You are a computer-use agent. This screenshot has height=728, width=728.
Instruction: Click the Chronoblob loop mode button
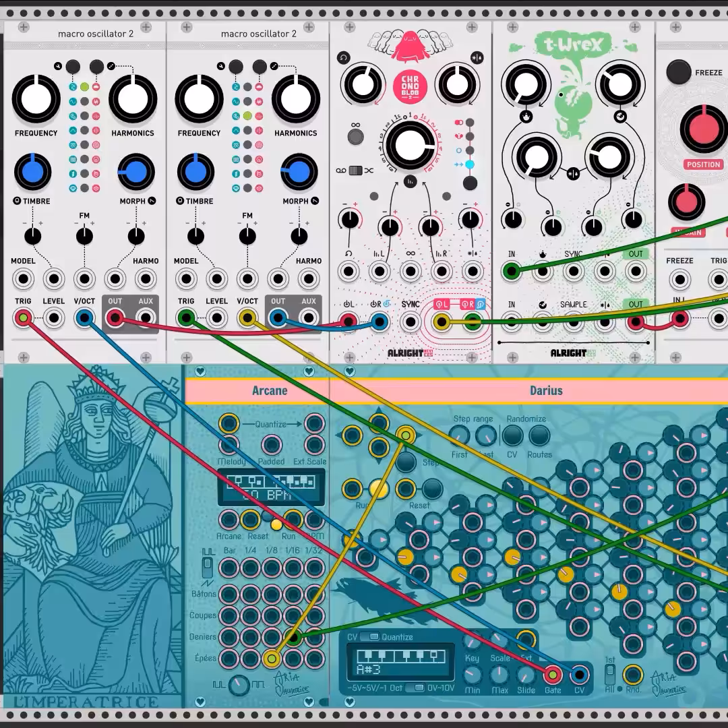(470, 183)
